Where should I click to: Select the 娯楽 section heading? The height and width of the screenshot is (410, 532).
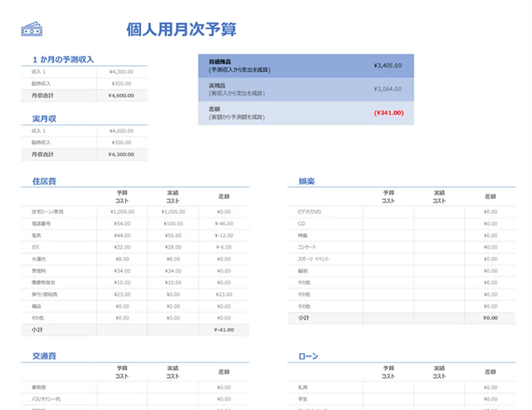(306, 181)
